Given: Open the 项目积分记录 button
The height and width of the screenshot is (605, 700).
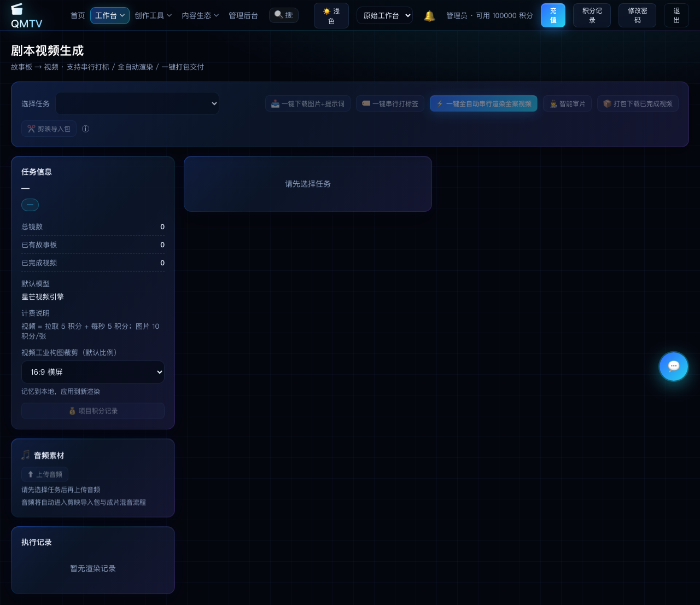Looking at the screenshot, I should [93, 411].
